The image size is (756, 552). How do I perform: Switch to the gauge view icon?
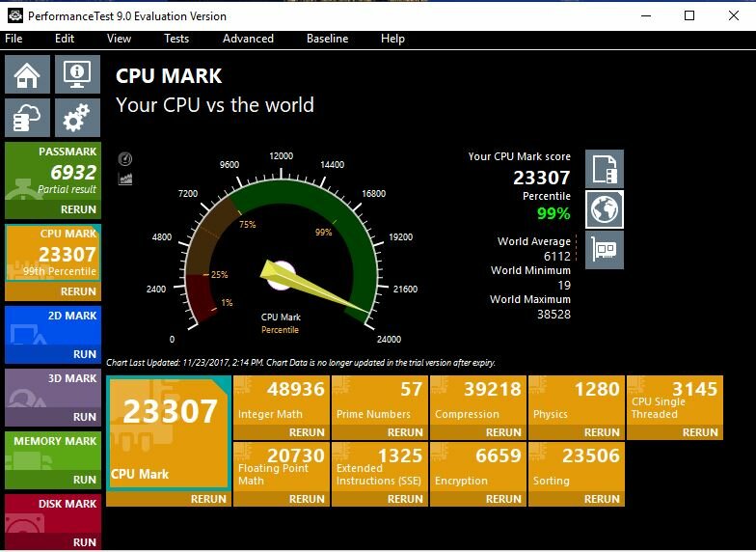click(125, 158)
